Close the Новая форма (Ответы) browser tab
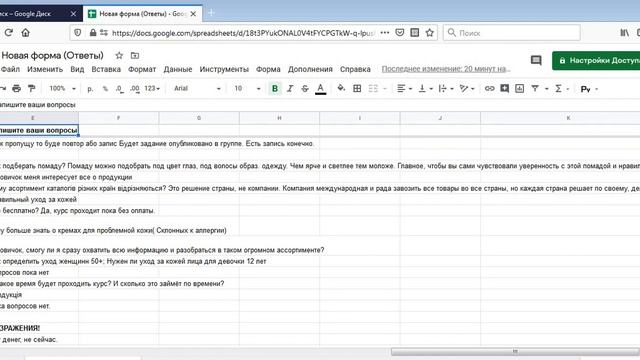 tap(193, 14)
